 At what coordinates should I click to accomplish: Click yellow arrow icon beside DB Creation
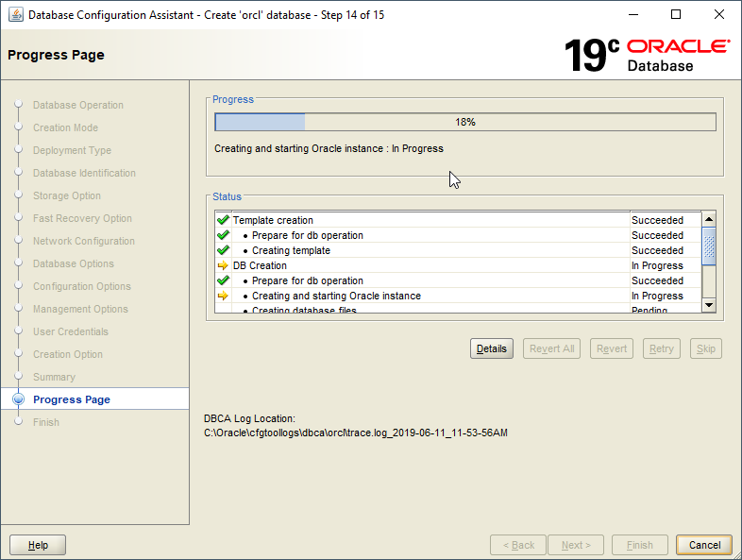coord(223,265)
